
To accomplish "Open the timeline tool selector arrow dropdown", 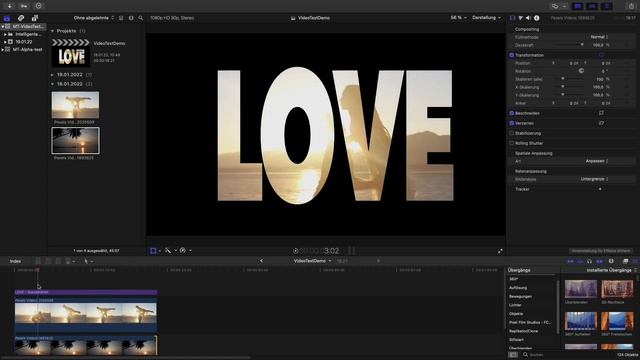I will coord(88,261).
